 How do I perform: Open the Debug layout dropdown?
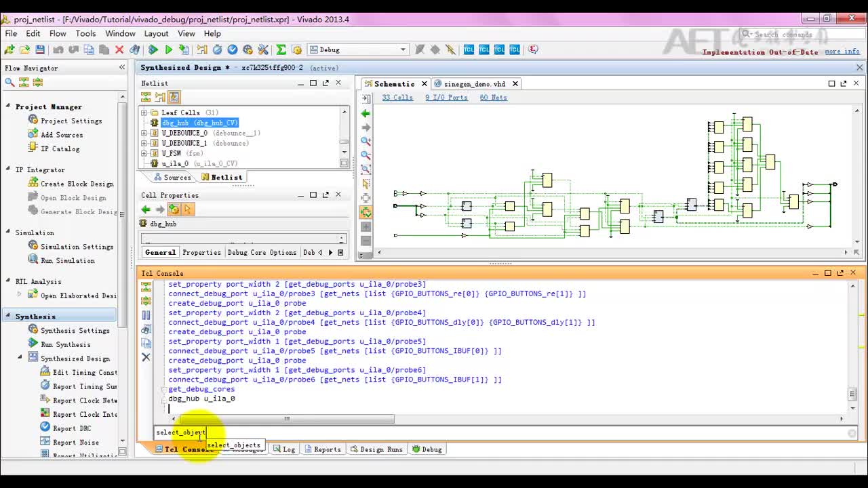click(x=358, y=49)
